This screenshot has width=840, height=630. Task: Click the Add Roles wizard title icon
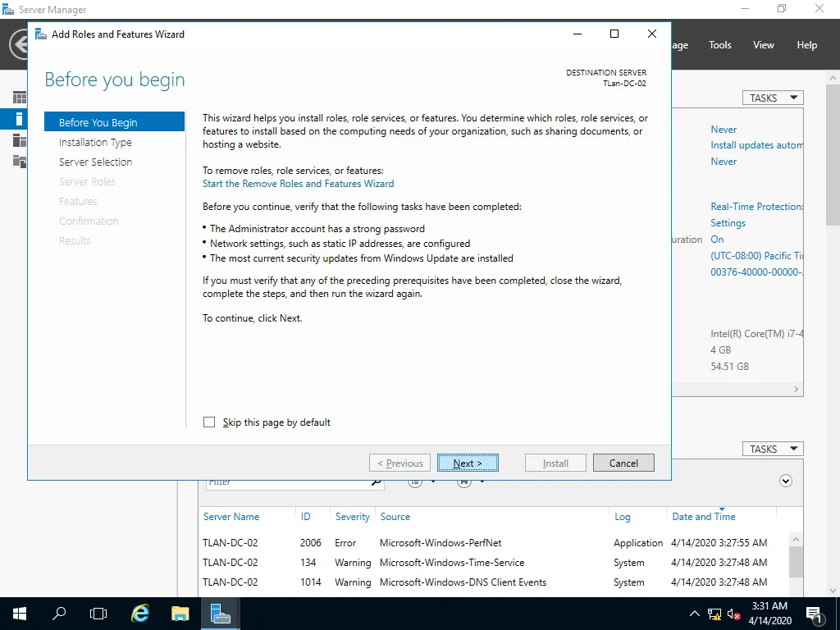click(41, 34)
